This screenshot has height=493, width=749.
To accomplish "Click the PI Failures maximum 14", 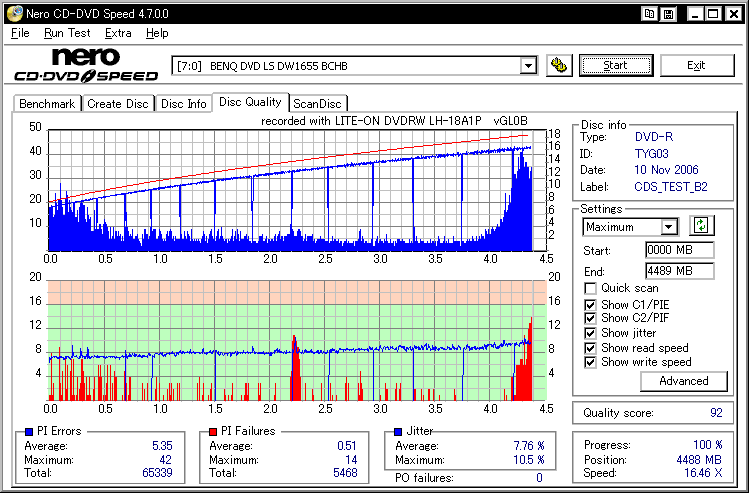I will [351, 460].
